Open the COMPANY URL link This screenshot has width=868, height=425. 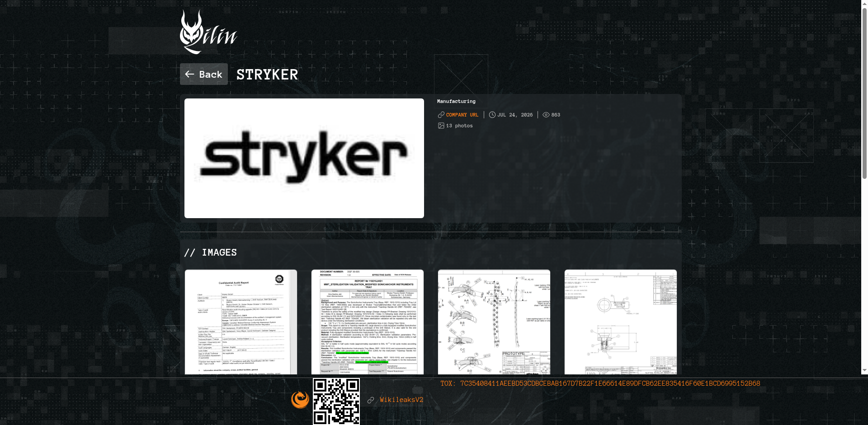click(462, 115)
